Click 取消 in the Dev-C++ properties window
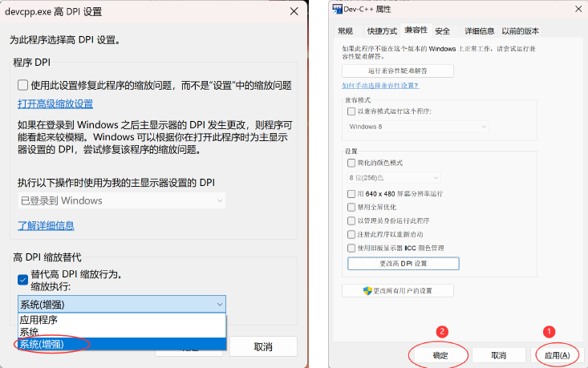This screenshot has height=368, width=588. [x=499, y=355]
